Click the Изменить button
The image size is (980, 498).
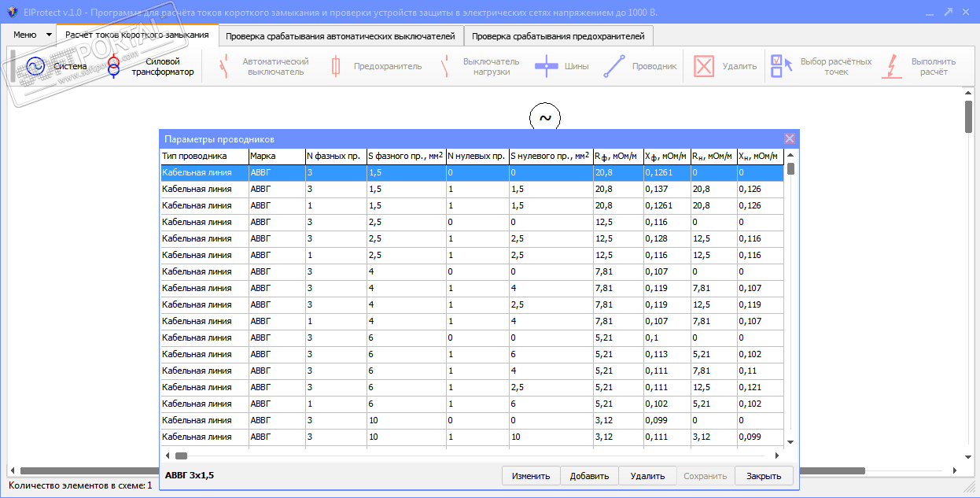pyautogui.click(x=531, y=476)
